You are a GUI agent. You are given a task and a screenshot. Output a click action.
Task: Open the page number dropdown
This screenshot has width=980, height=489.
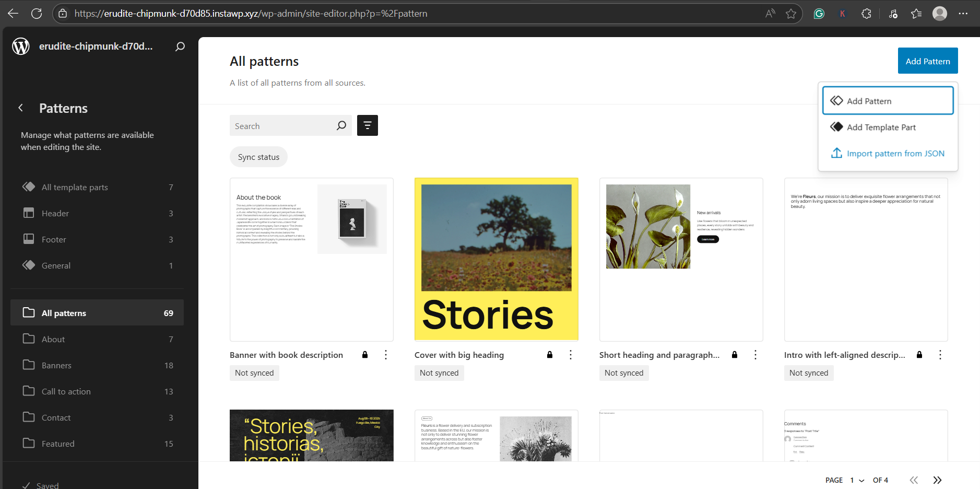857,480
